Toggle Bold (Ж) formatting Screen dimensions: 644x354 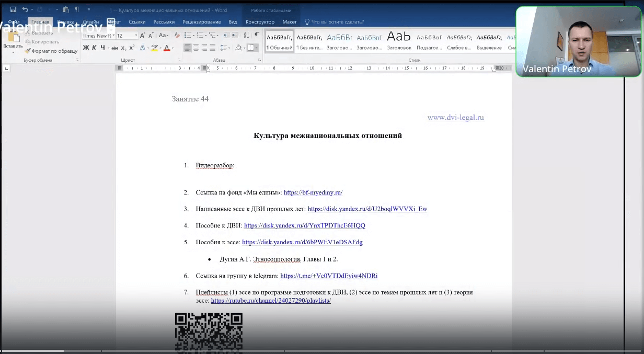click(x=86, y=48)
